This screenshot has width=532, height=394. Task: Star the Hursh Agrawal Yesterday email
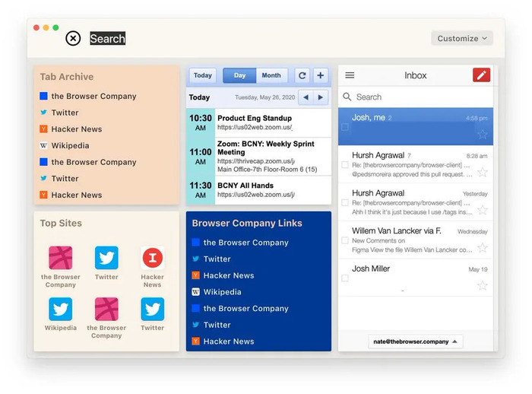482,210
